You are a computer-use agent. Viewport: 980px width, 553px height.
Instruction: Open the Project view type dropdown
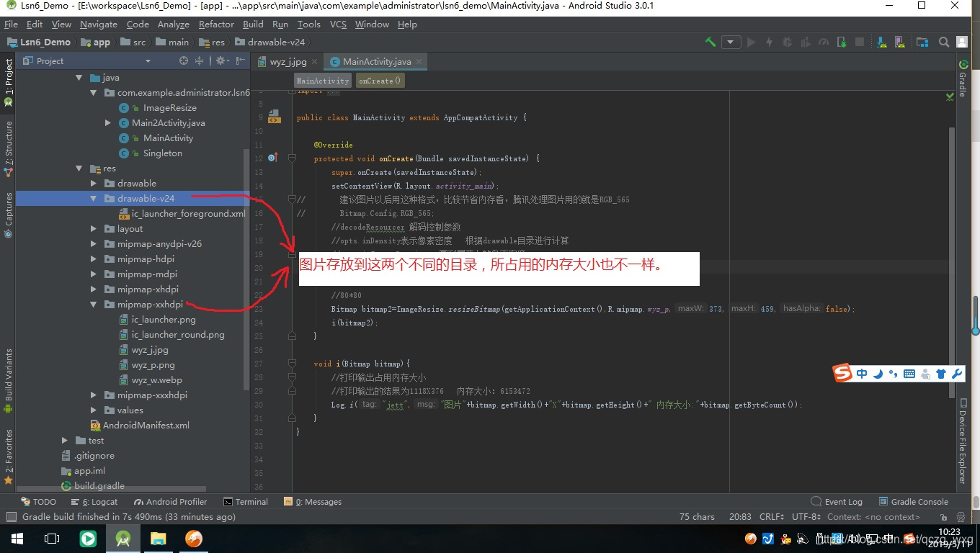pos(148,61)
